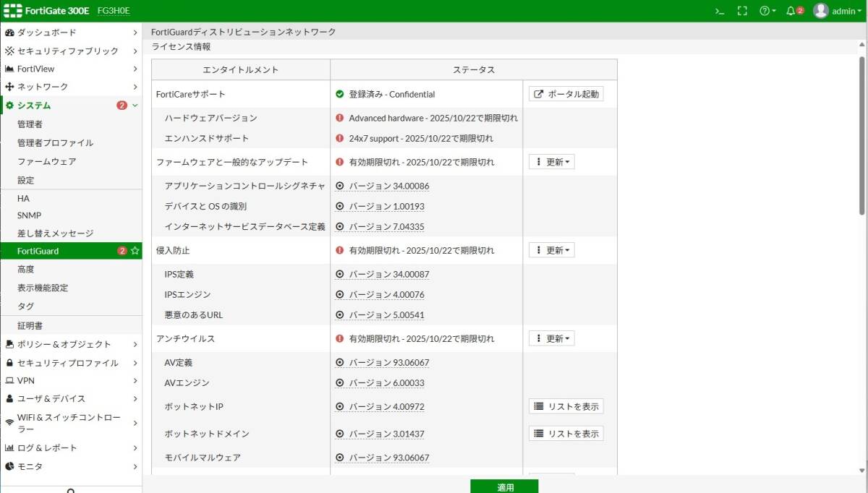
Task: Click the green registered checkmark for FortiCareサポート
Action: click(340, 94)
